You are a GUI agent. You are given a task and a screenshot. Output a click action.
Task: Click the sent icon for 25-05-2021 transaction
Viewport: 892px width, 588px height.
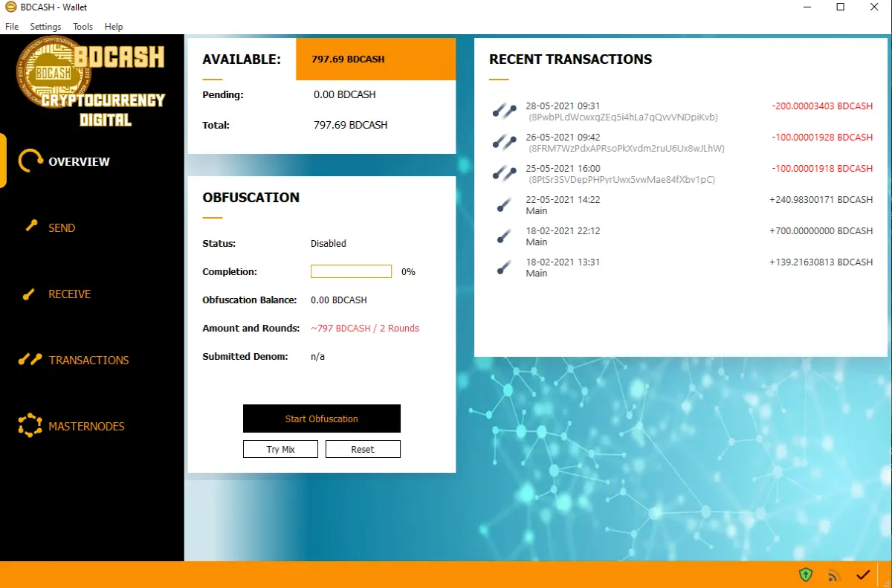point(504,174)
